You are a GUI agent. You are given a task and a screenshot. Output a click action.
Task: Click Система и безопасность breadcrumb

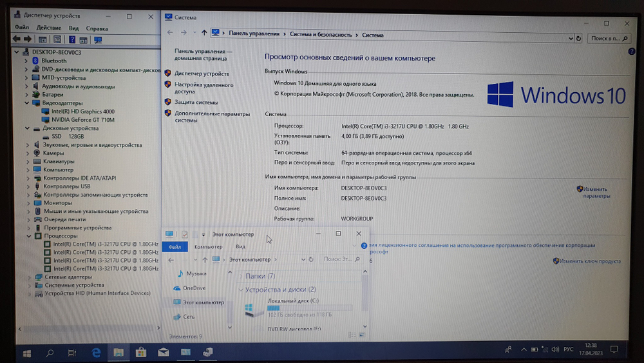point(321,35)
